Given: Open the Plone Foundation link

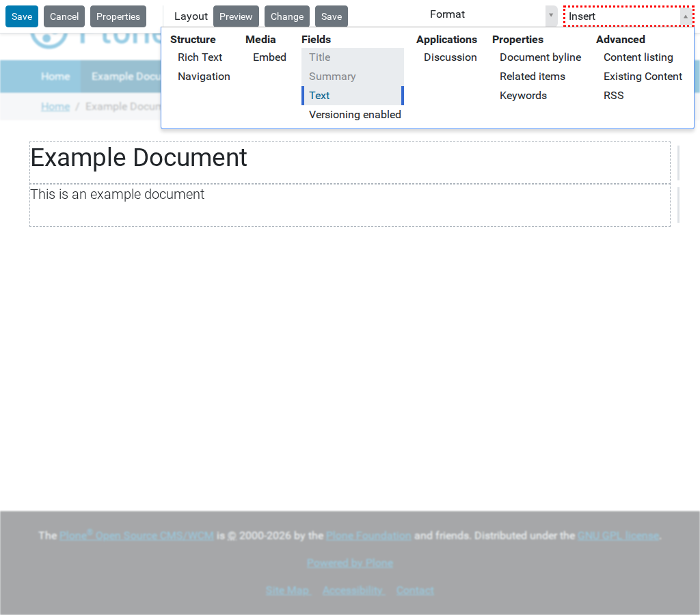Looking at the screenshot, I should [x=368, y=536].
